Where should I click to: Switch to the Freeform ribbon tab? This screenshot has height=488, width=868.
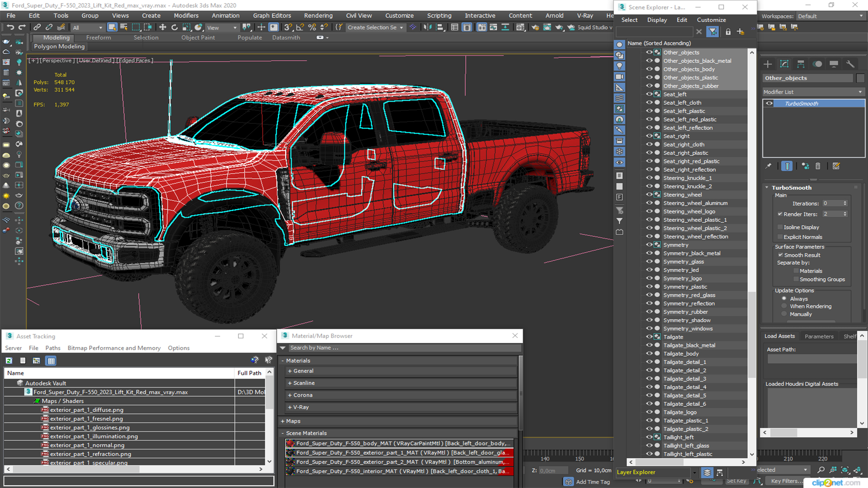point(99,38)
